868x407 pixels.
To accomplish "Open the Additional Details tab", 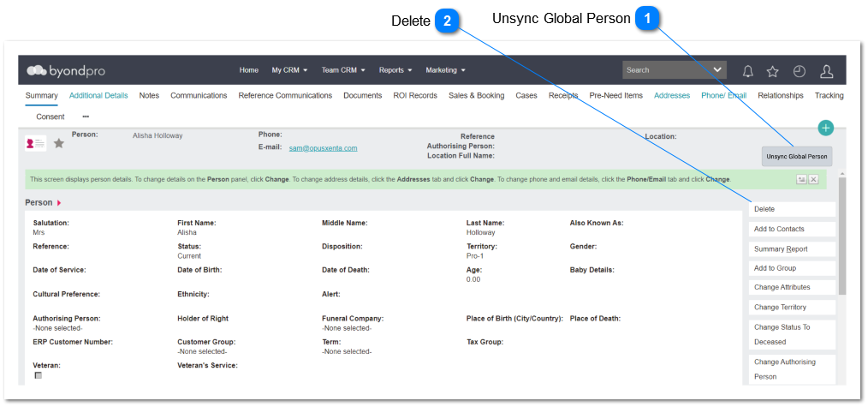I will tap(98, 96).
